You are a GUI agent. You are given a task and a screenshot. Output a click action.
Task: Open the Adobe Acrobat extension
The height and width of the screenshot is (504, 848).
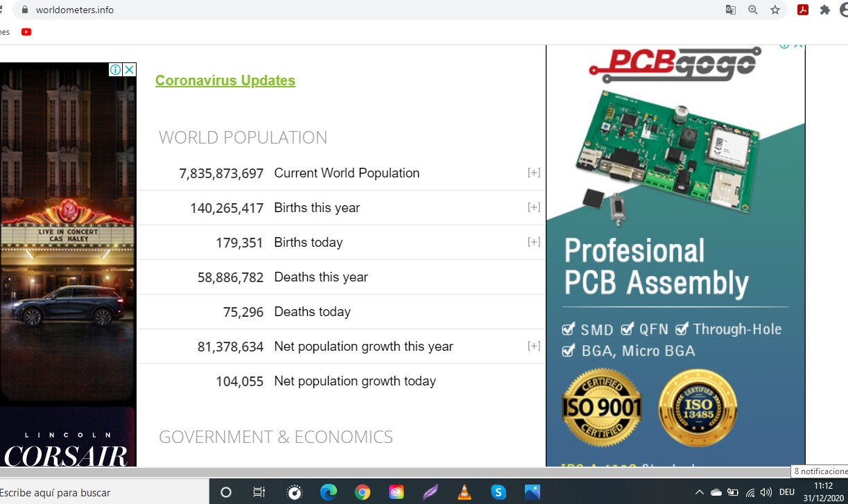point(802,10)
